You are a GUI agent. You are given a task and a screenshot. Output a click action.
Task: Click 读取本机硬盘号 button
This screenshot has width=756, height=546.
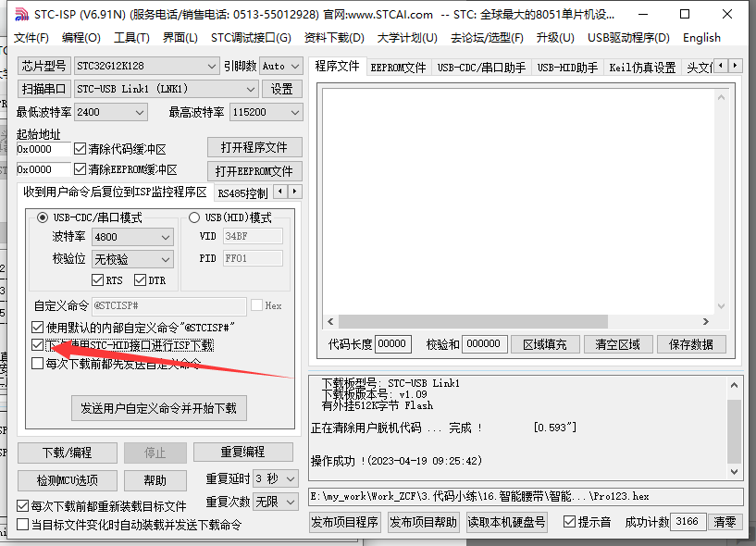(506, 522)
